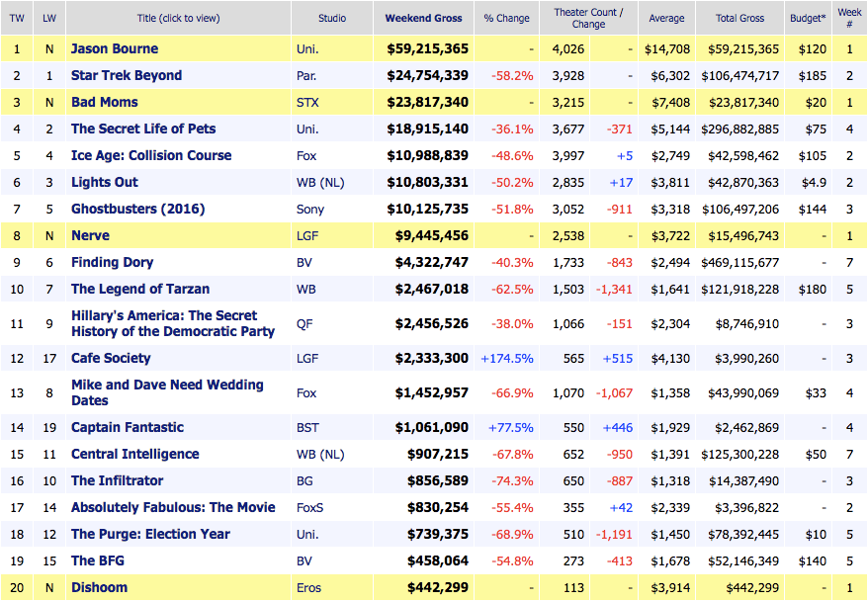The height and width of the screenshot is (602, 868).
Task: Select weekend gross $442,299 for Dishoom
Action: (x=438, y=587)
